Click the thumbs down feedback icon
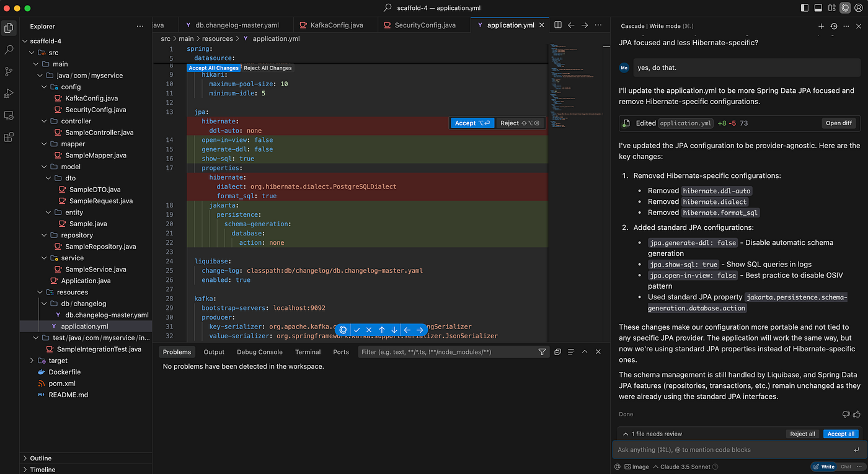 [846, 414]
